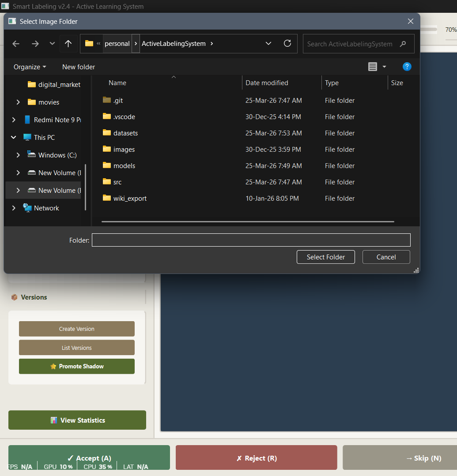This screenshot has width=457, height=476.
Task: Go up one folder level
Action: click(68, 44)
